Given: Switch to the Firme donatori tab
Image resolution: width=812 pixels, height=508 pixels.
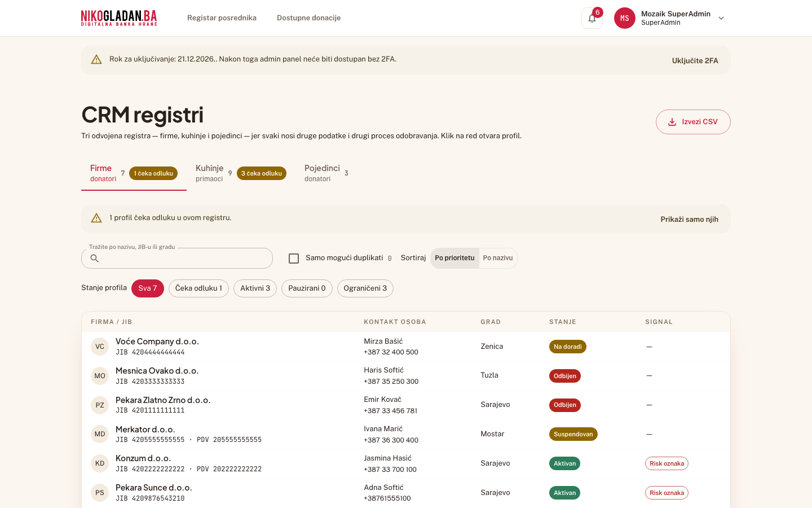Looking at the screenshot, I should point(134,173).
